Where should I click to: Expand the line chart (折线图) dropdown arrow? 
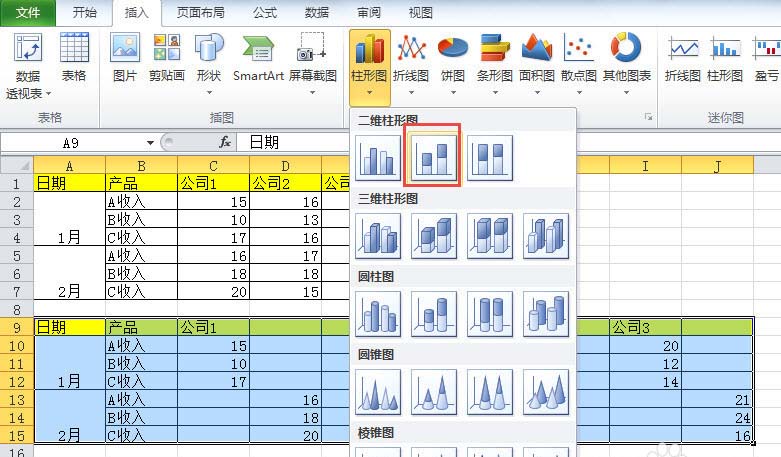pos(411,92)
